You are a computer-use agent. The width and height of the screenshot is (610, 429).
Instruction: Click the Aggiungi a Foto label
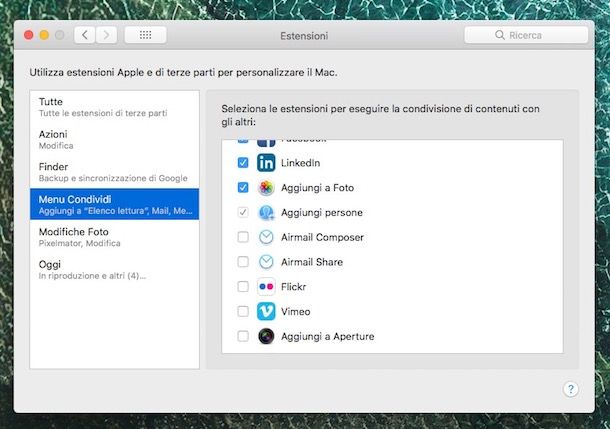coord(317,188)
